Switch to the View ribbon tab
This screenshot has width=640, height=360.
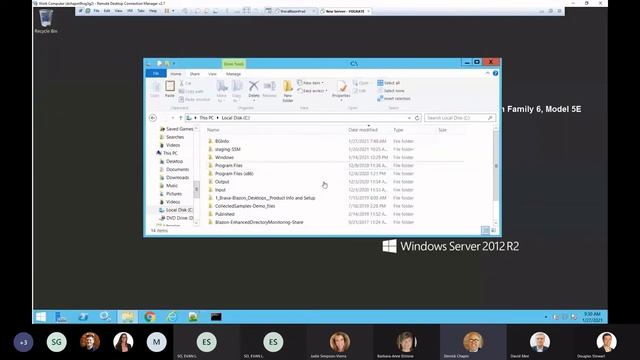[x=212, y=74]
